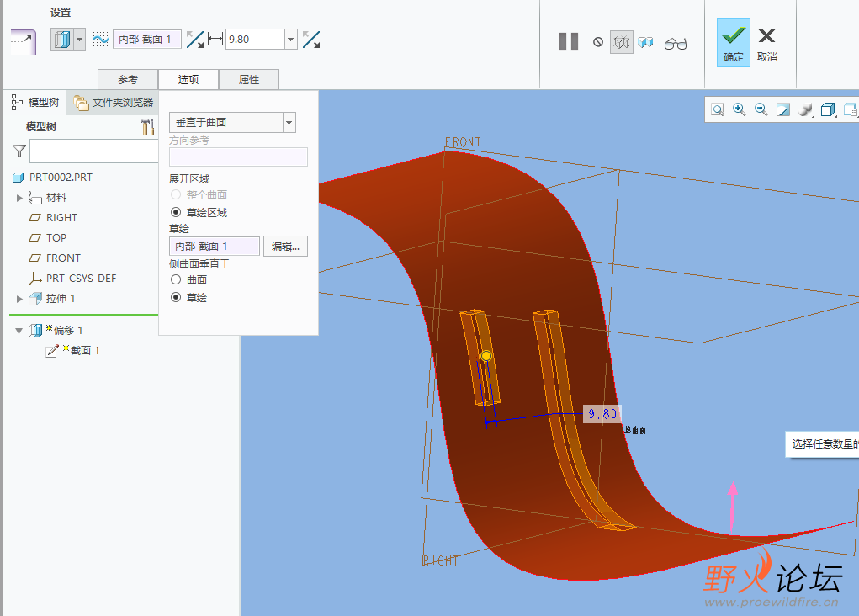
Task: Click the zoom out magnifier icon
Action: pyautogui.click(x=761, y=109)
